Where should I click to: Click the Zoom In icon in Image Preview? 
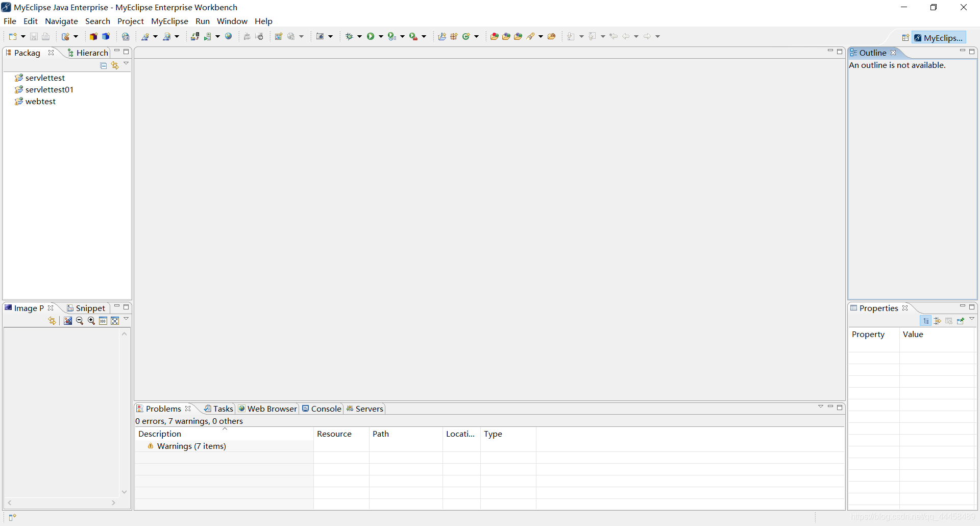[91, 321]
